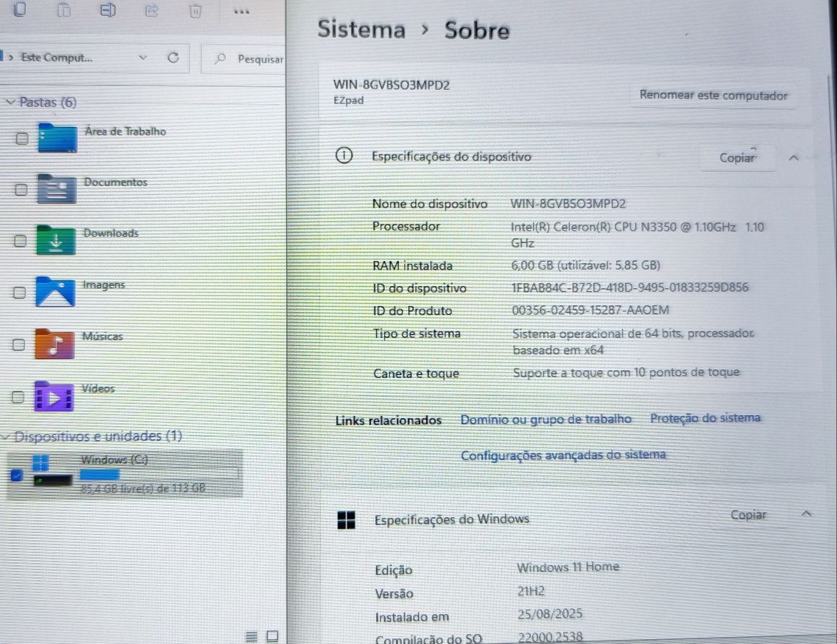Viewport: 837px width, 644px height.
Task: Click the search magnifier icon in Explorer
Action: (220, 58)
